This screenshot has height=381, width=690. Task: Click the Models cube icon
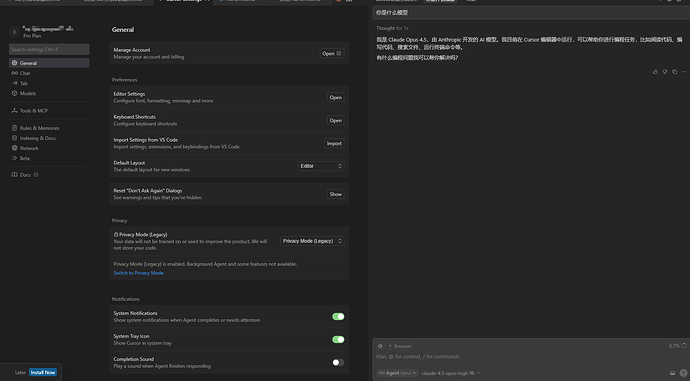click(x=15, y=93)
